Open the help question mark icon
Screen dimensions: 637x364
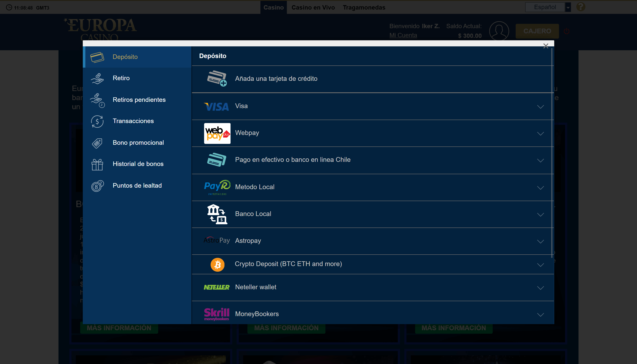pyautogui.click(x=580, y=7)
